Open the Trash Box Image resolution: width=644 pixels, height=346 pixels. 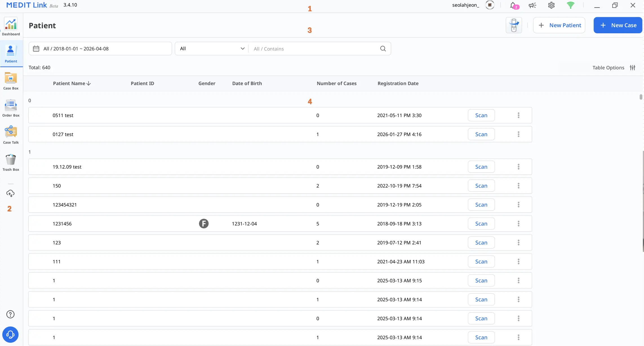point(11,162)
